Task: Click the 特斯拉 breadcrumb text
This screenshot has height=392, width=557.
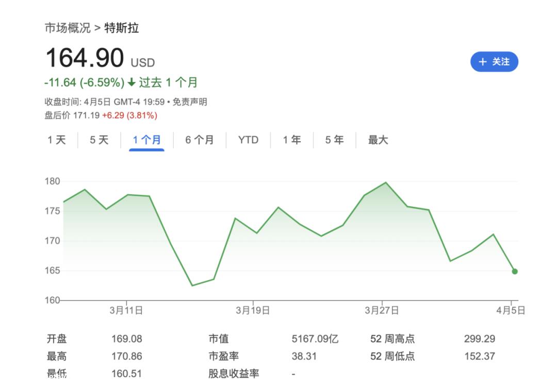Action: coord(122,28)
